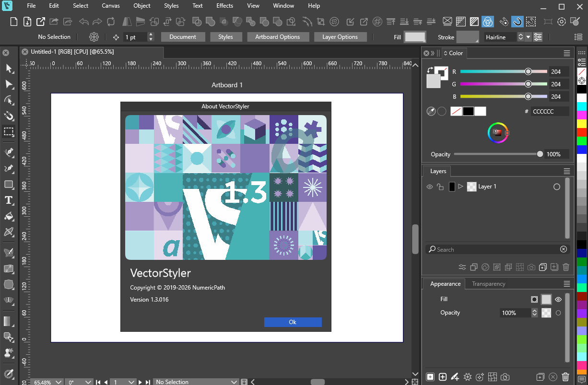
Task: Click the three overlapping circles blend icon
Action: 487,22
